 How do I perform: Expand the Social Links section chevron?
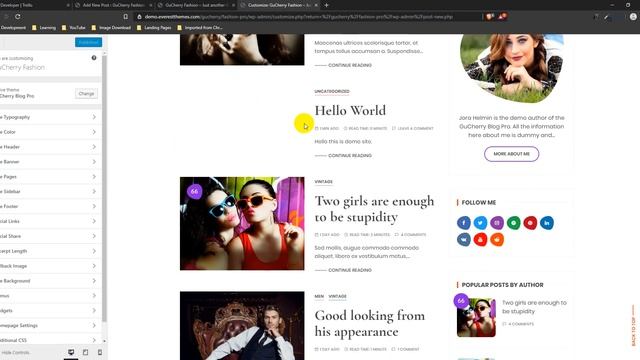[x=94, y=221]
